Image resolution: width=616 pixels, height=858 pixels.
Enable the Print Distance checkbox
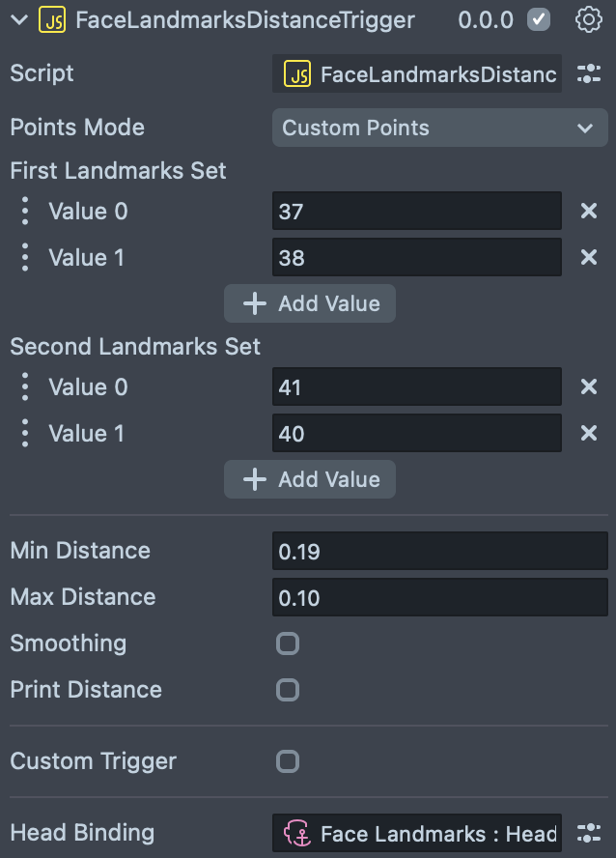[x=288, y=690]
